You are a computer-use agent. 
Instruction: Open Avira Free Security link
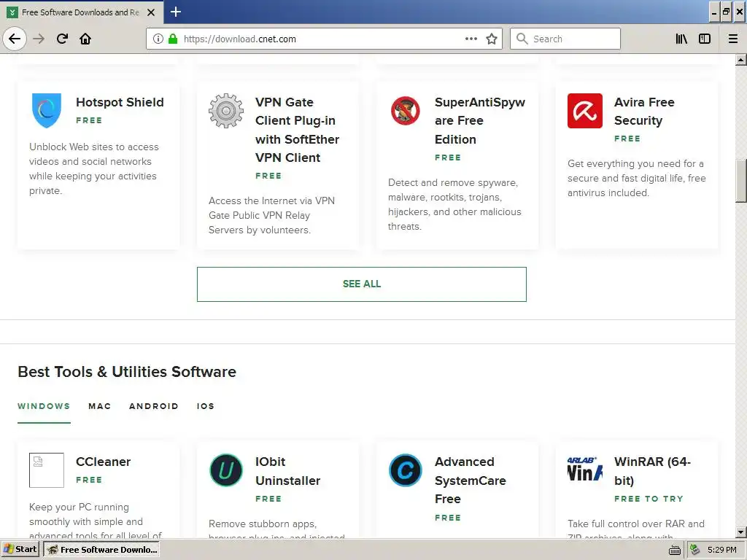tap(644, 111)
